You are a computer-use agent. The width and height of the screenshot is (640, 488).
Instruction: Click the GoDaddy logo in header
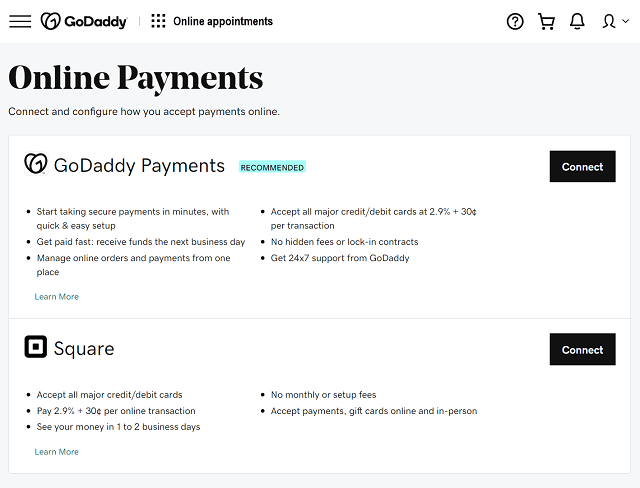click(83, 21)
